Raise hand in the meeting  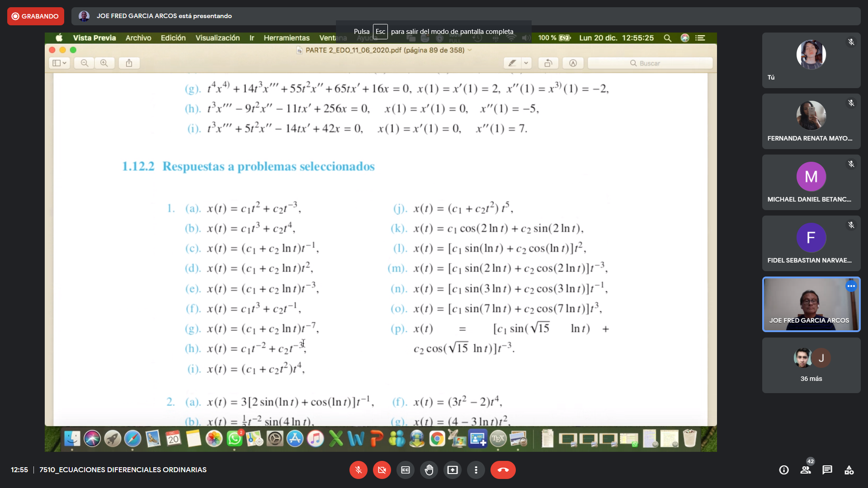(x=429, y=470)
